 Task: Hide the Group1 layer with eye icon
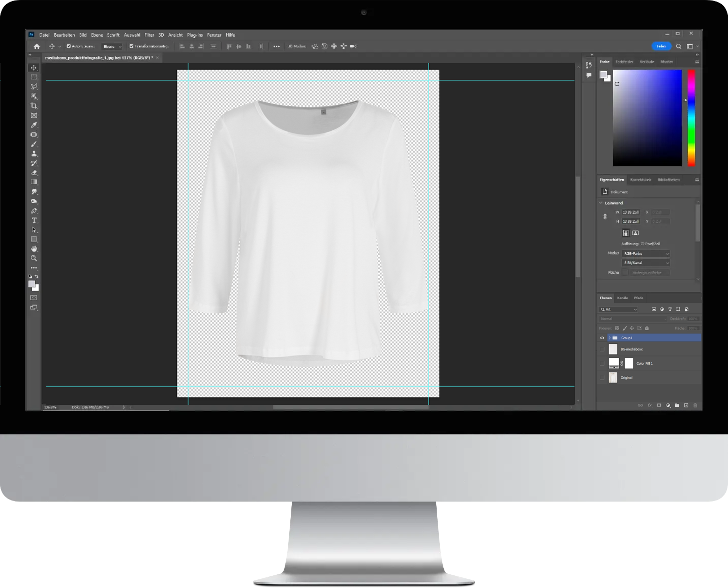click(602, 338)
